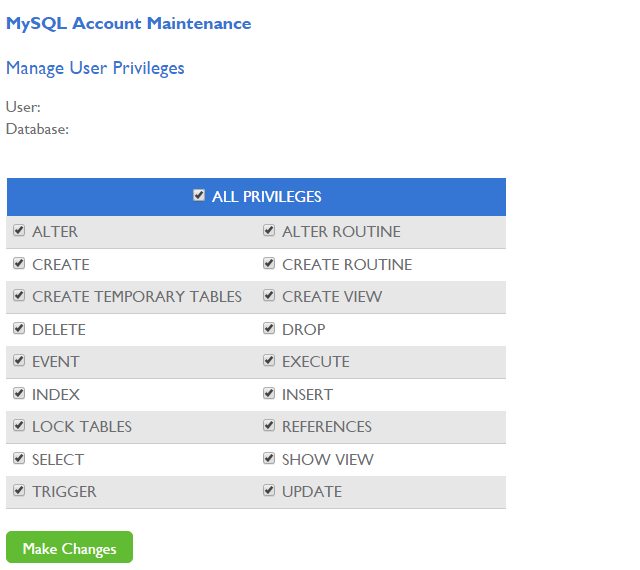Uncheck the DELETE privilege checkbox

pos(19,328)
